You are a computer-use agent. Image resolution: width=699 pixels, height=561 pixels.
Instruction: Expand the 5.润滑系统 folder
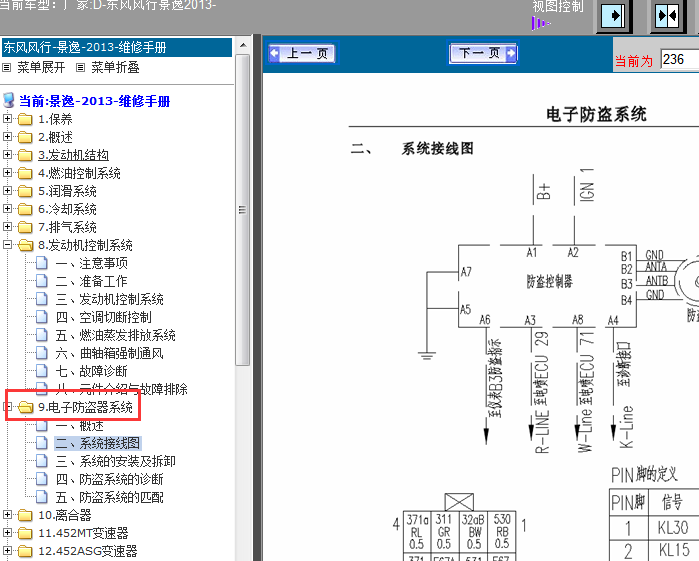coord(7,190)
